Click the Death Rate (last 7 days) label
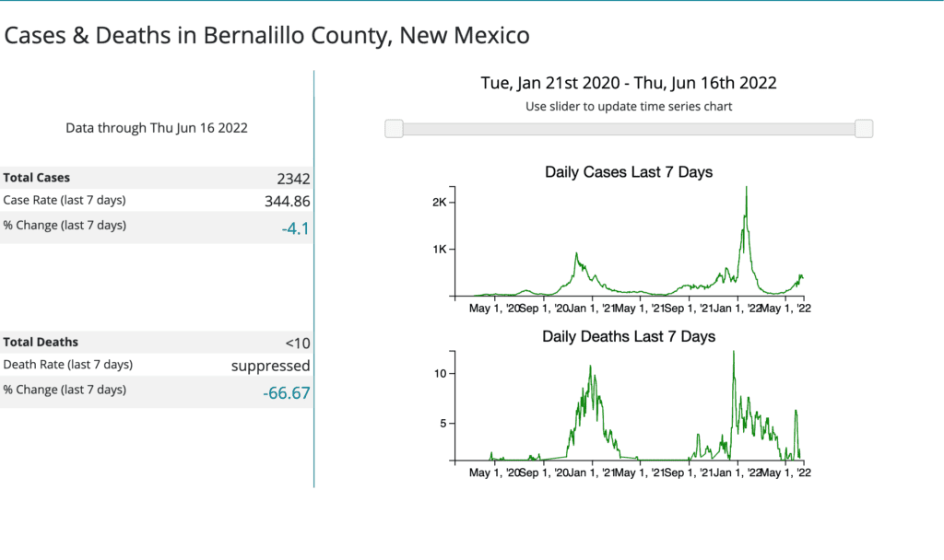Viewport: 944px width, 560px height. (68, 365)
